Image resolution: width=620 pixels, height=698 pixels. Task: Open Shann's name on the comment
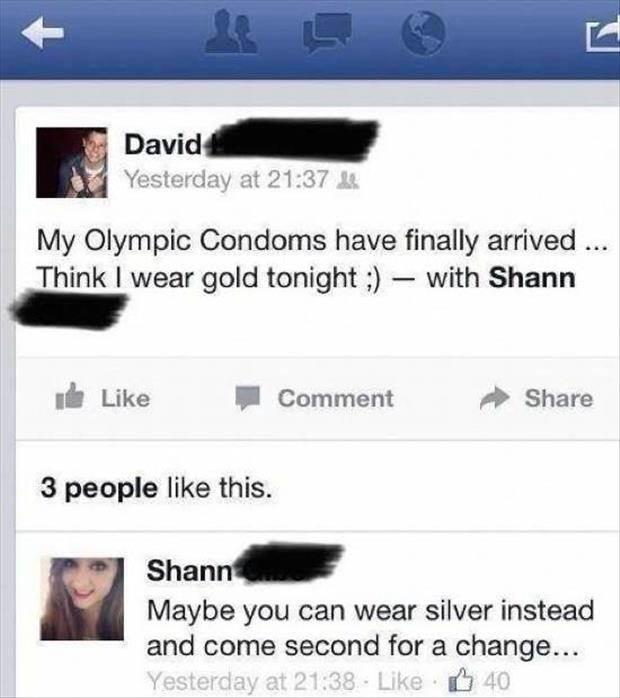coord(190,570)
